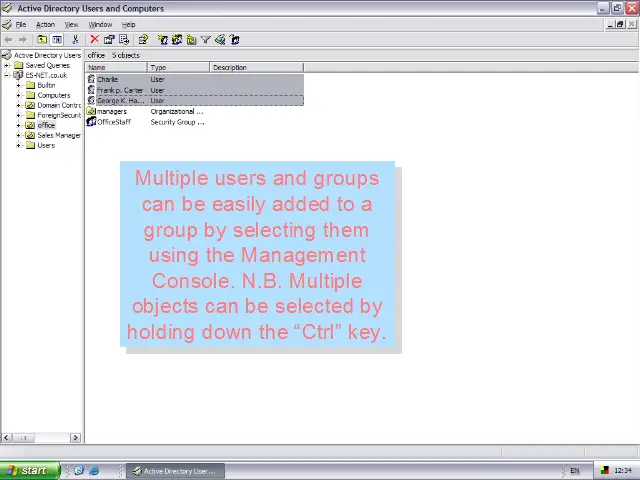Open the File menu
This screenshot has height=480, width=640.
(x=21, y=24)
